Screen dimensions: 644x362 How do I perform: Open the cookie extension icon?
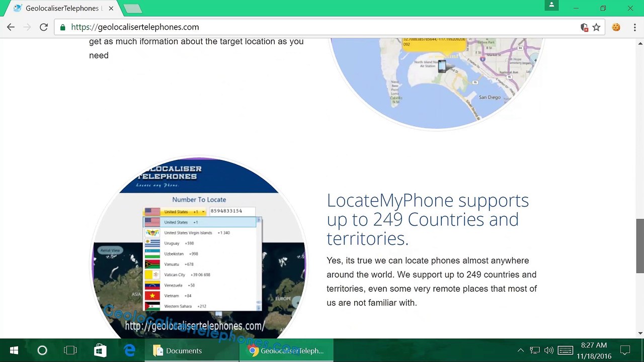coord(616,27)
